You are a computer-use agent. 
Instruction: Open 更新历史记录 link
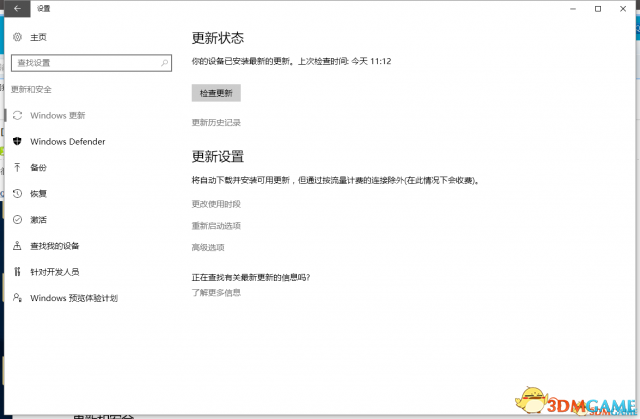[x=216, y=122]
